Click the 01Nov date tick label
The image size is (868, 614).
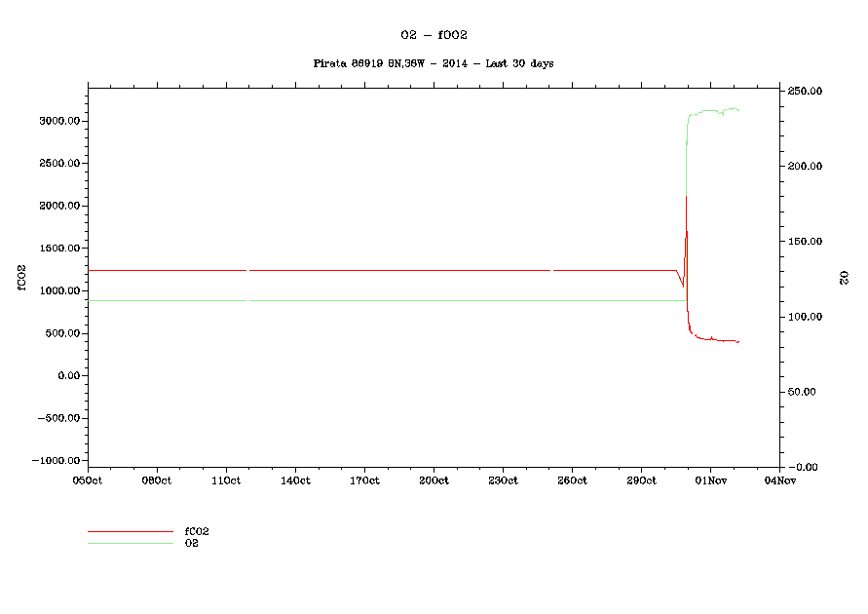pos(710,480)
